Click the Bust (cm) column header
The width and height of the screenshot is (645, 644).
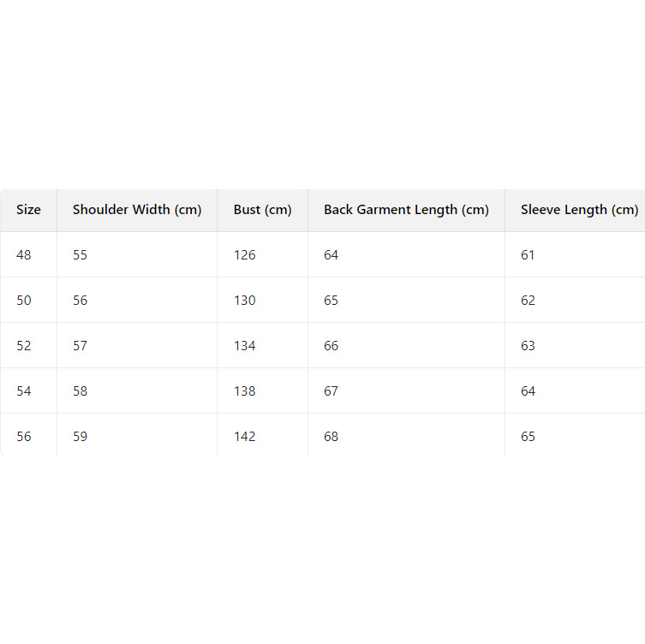point(262,210)
